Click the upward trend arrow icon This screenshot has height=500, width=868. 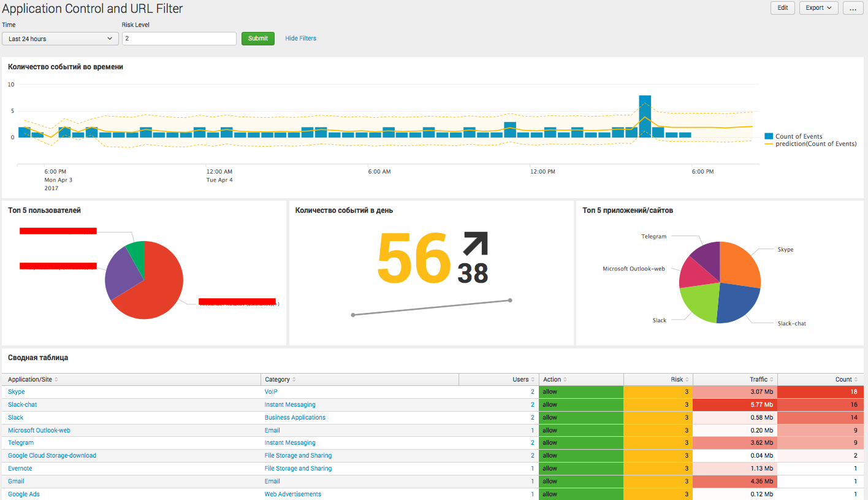point(476,244)
